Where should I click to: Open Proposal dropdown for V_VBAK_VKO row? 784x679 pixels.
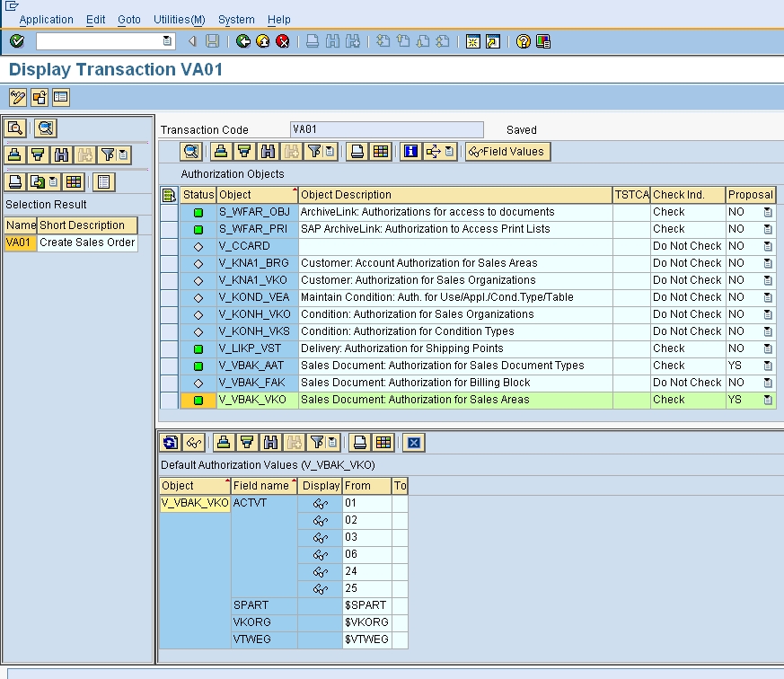768,401
